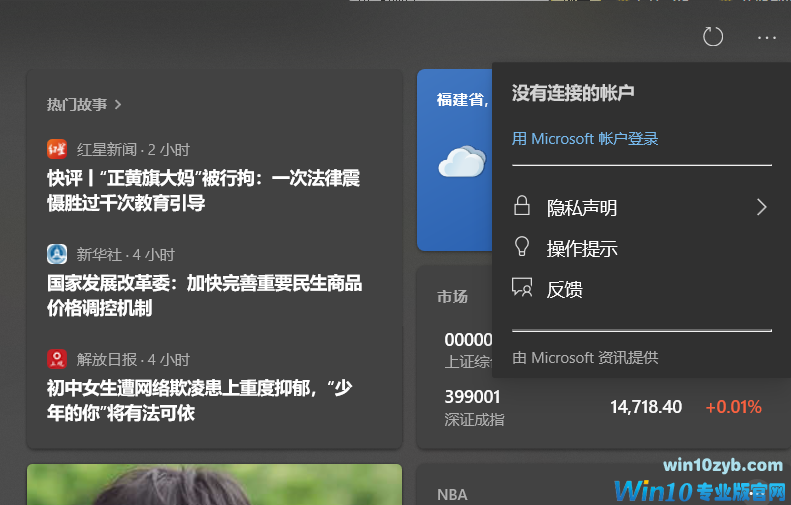Click the lightbulb icon beside 操作提示
The image size is (791, 505).
click(522, 247)
